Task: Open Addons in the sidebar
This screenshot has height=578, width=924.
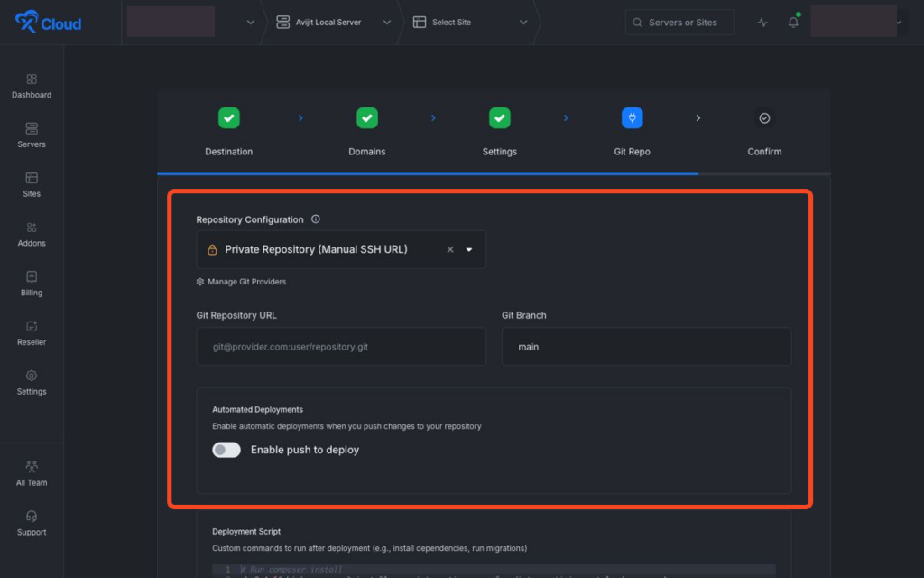Action: 32,235
